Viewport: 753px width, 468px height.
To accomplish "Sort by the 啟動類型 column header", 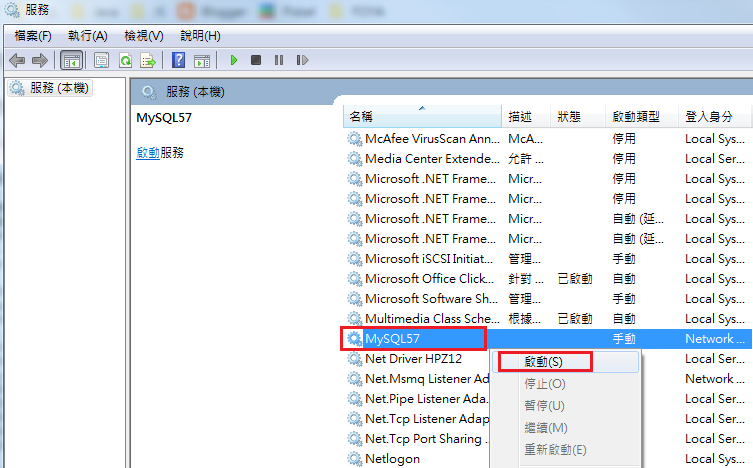I will click(636, 116).
